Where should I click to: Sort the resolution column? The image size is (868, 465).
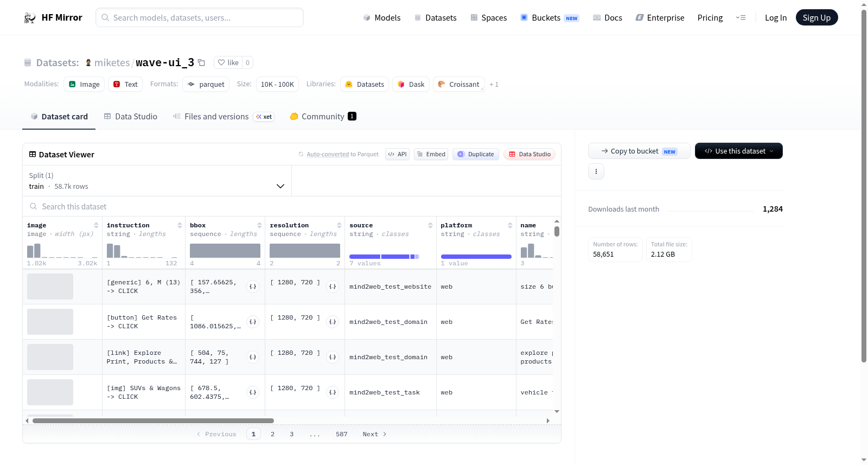coord(339,225)
